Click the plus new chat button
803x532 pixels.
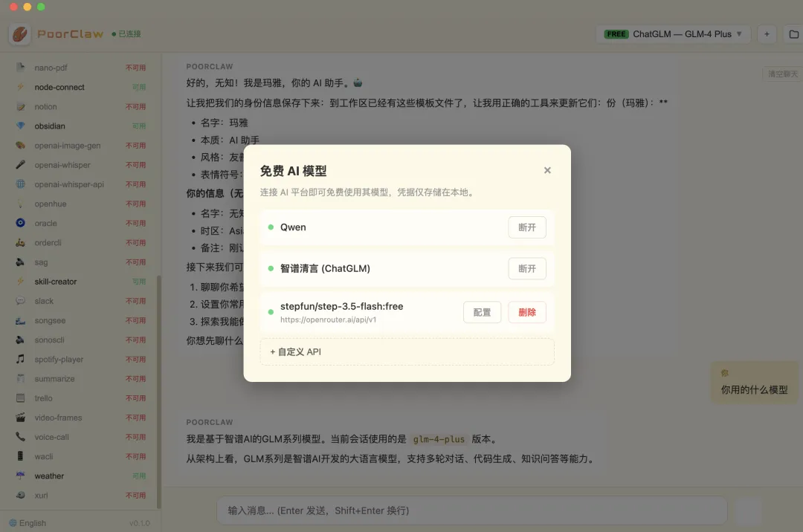pyautogui.click(x=767, y=34)
